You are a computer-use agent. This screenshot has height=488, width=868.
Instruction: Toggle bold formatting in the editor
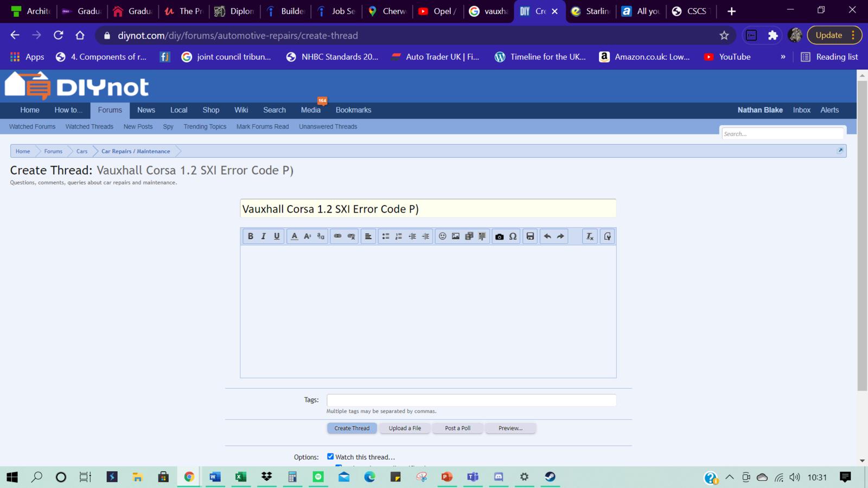pos(250,236)
